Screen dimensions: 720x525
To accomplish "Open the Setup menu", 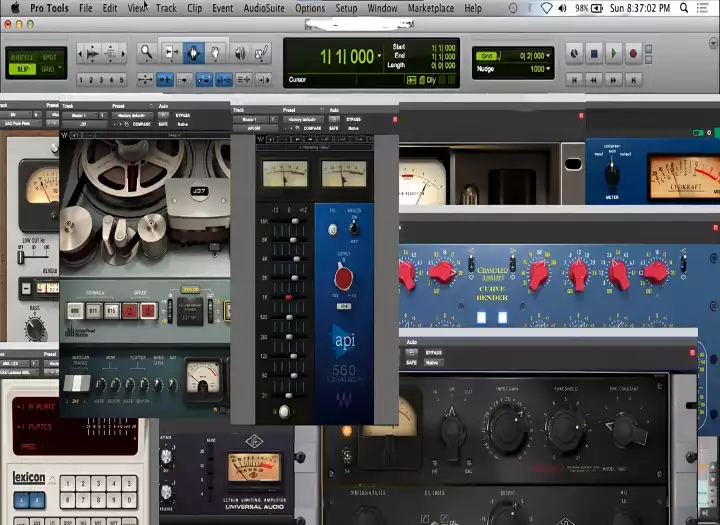I will point(346,8).
